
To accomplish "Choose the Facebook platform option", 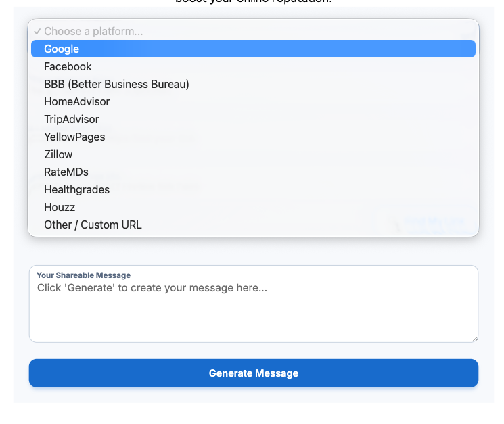I will click(253, 66).
